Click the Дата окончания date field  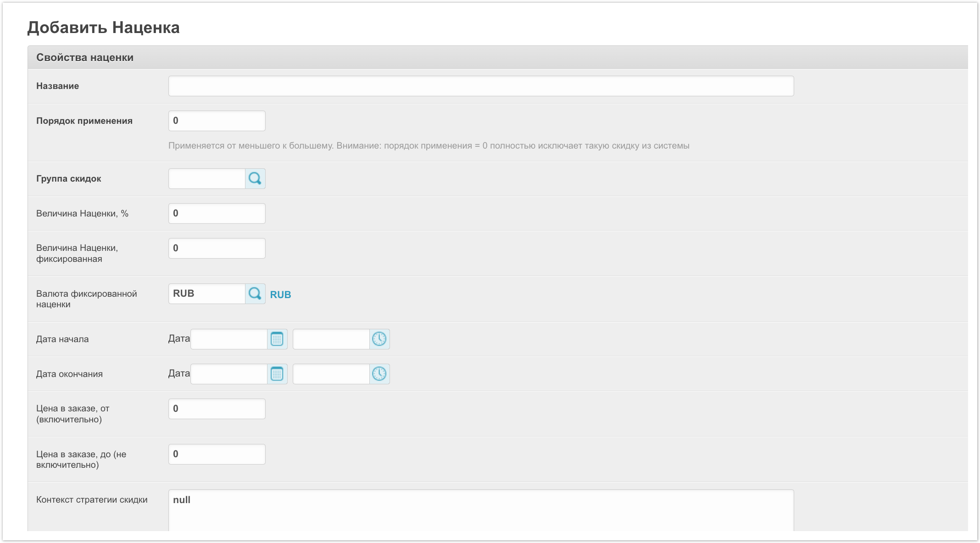228,374
